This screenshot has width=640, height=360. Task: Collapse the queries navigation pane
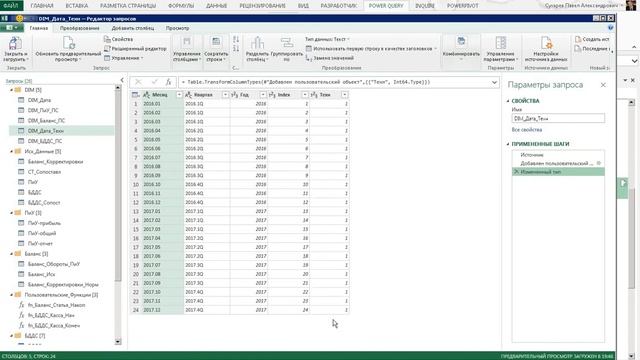[122, 80]
